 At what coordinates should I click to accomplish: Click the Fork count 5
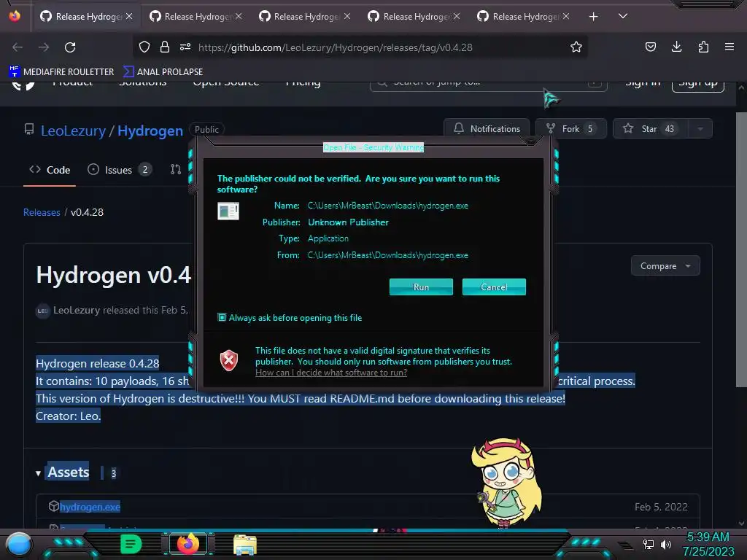[589, 128]
